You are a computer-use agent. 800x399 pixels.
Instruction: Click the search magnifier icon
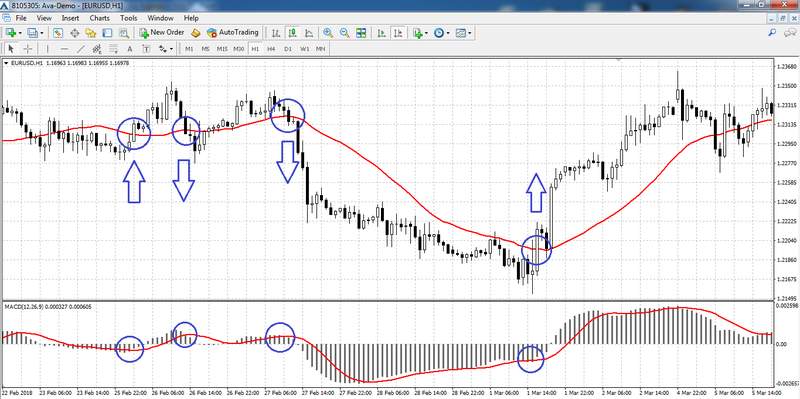click(772, 33)
